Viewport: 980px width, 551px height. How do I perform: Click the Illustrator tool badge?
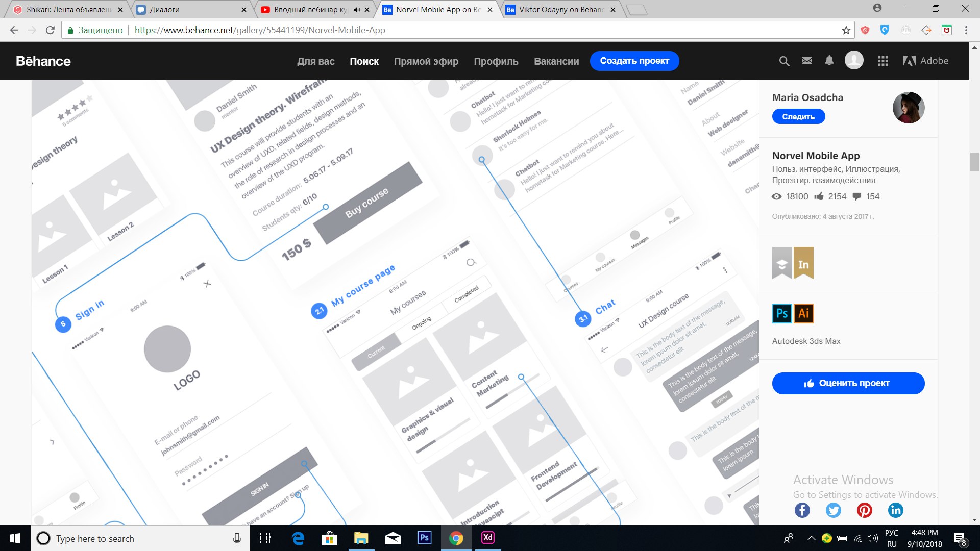tap(803, 313)
